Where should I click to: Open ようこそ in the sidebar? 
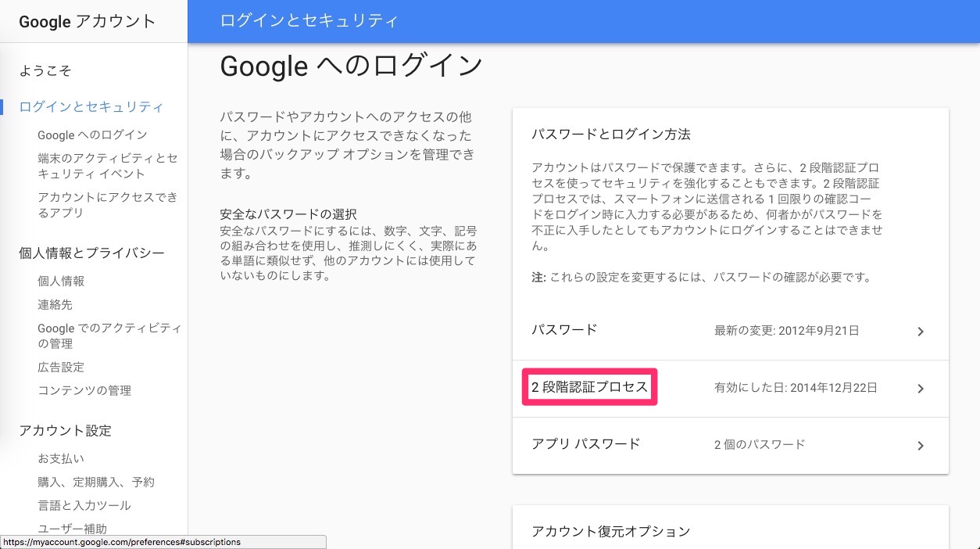coord(45,71)
